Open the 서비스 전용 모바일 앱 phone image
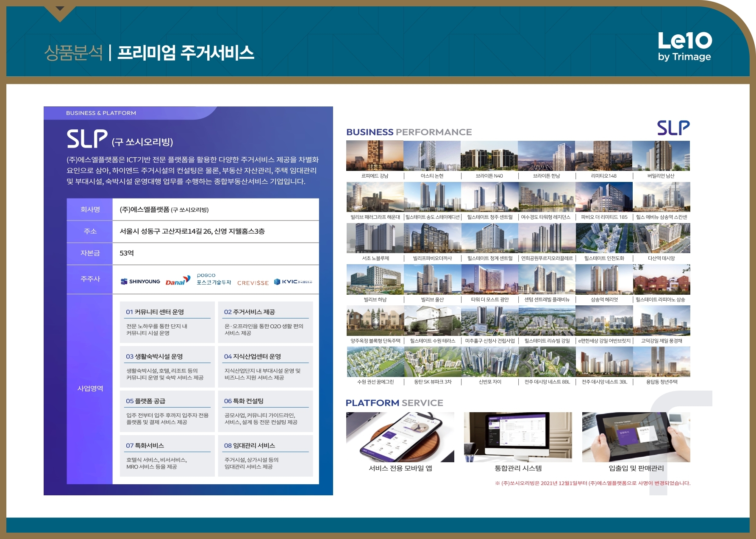 coord(400,437)
